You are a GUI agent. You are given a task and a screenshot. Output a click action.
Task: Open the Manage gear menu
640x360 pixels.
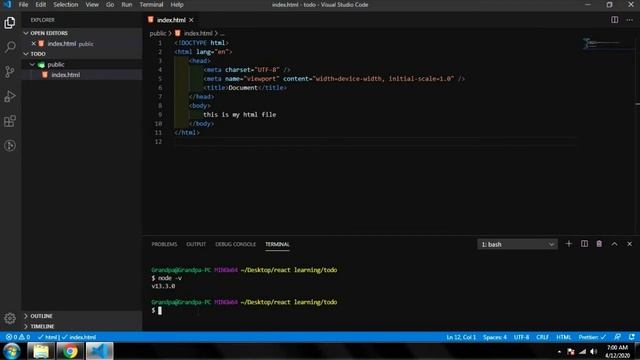[x=10, y=318]
